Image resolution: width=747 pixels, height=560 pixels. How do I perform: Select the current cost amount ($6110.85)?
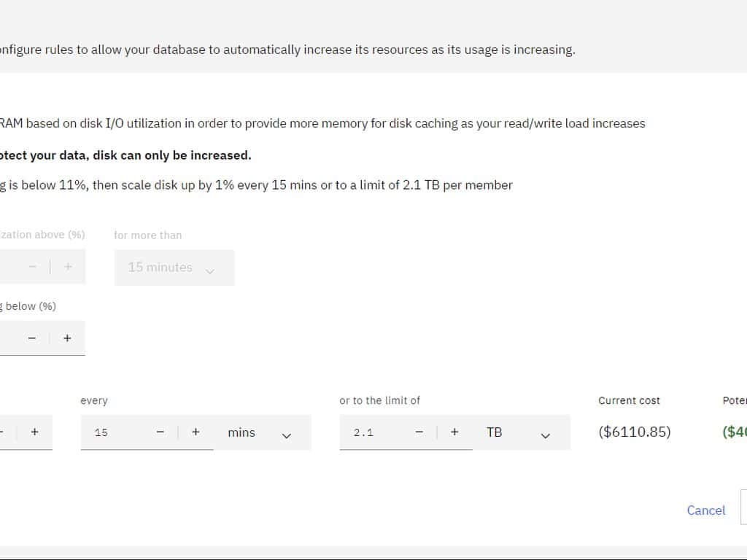coord(634,432)
